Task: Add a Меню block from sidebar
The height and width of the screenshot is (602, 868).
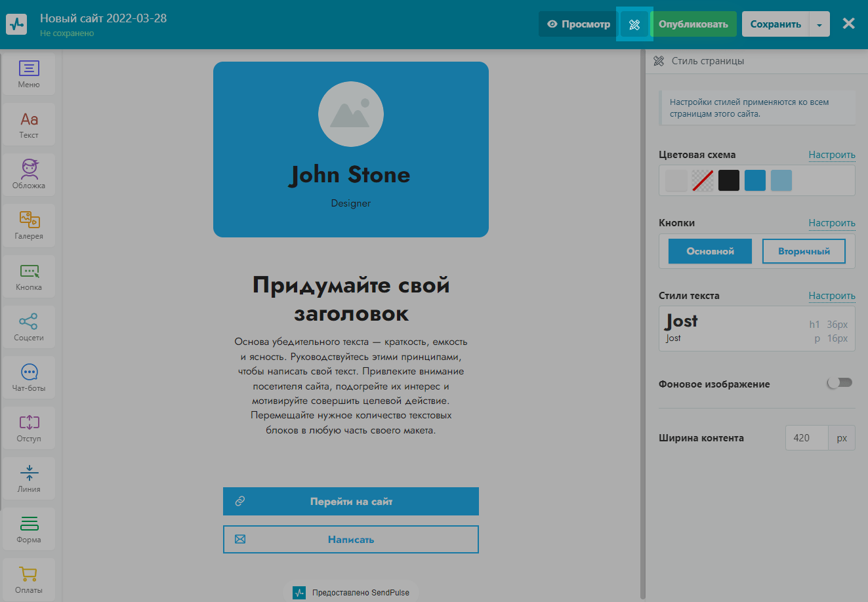Action: 29,74
